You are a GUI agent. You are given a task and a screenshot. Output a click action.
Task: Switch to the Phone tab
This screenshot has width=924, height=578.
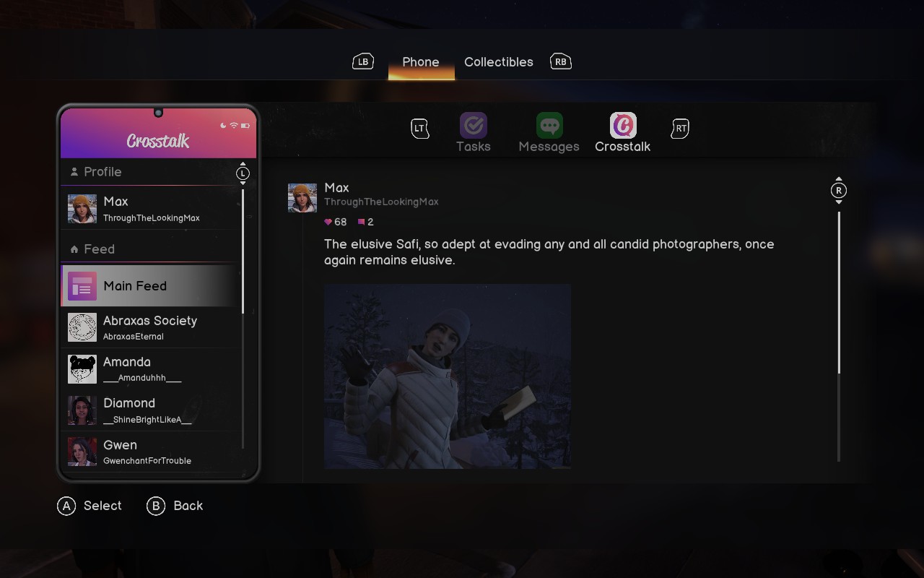tap(421, 62)
